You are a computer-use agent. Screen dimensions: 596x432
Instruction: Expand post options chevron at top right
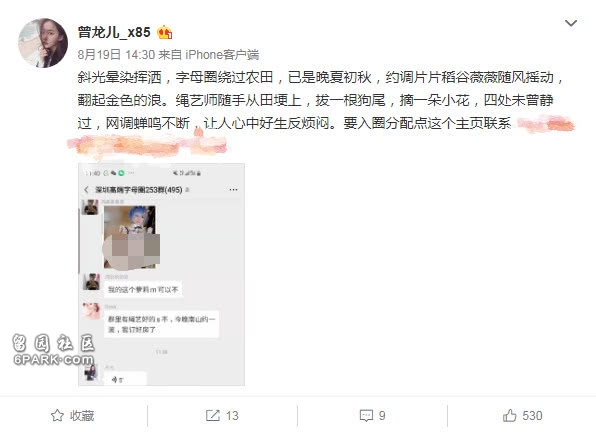tap(571, 23)
